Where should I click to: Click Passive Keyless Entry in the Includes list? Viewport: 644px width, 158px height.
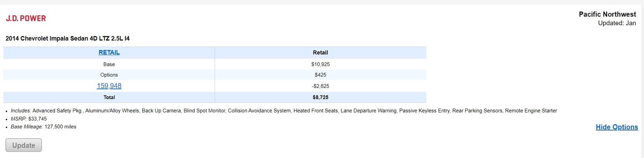click(424, 111)
